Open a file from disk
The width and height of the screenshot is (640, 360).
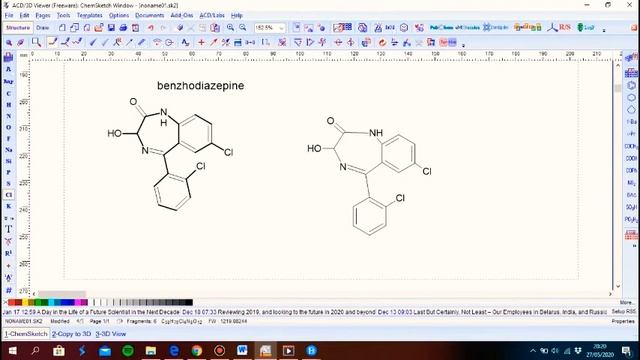99,28
